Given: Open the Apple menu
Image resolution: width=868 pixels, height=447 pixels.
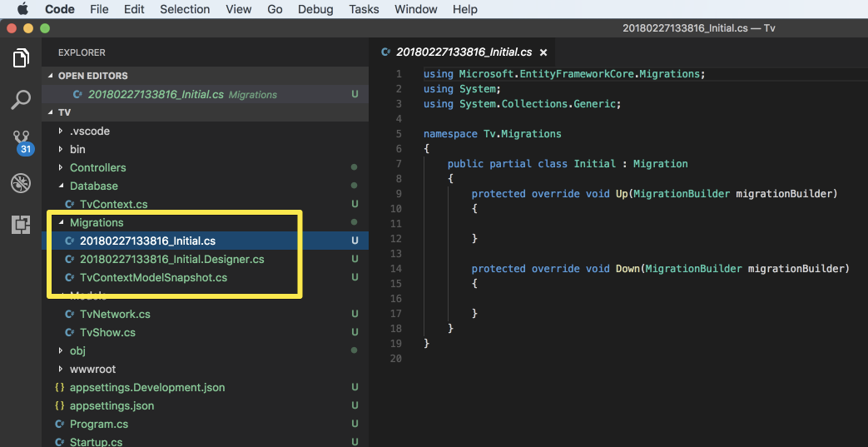Looking at the screenshot, I should [x=22, y=9].
